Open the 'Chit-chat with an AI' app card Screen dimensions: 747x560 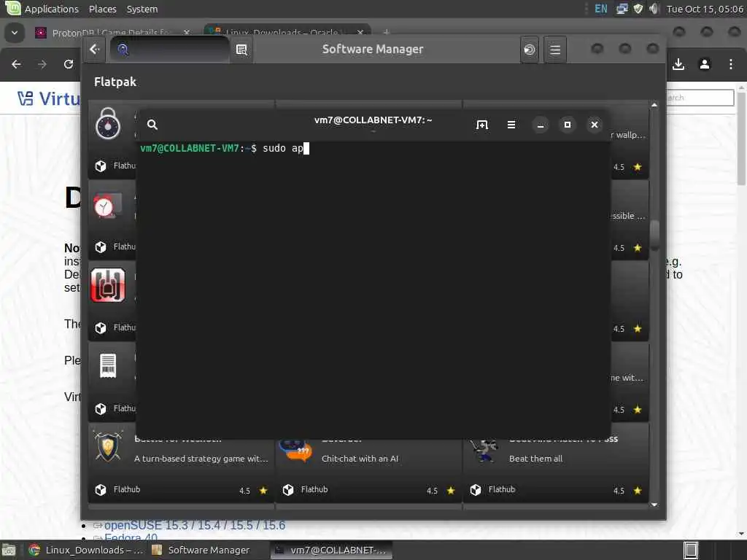[x=368, y=464]
